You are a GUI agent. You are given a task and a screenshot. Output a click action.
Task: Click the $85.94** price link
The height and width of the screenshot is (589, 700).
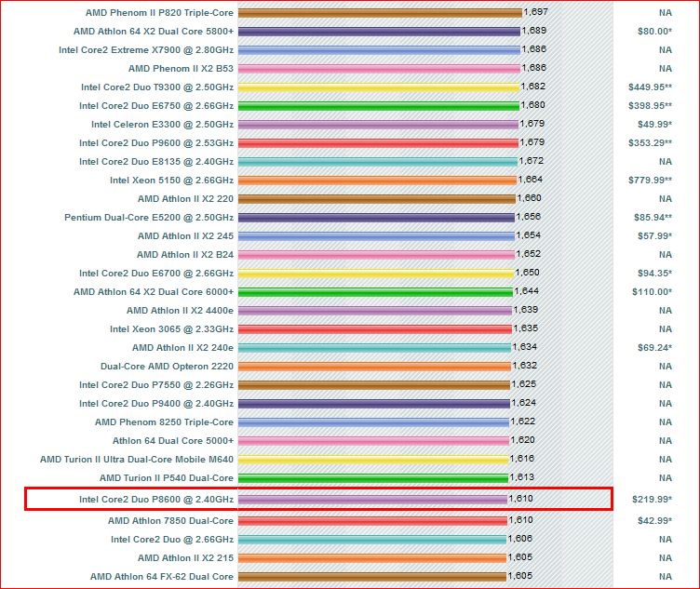click(x=653, y=218)
